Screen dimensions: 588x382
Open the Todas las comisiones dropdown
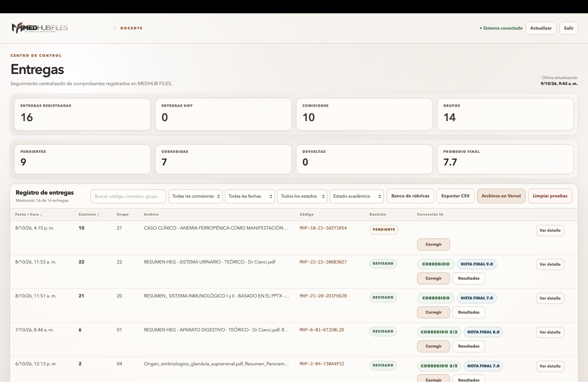coord(196,196)
